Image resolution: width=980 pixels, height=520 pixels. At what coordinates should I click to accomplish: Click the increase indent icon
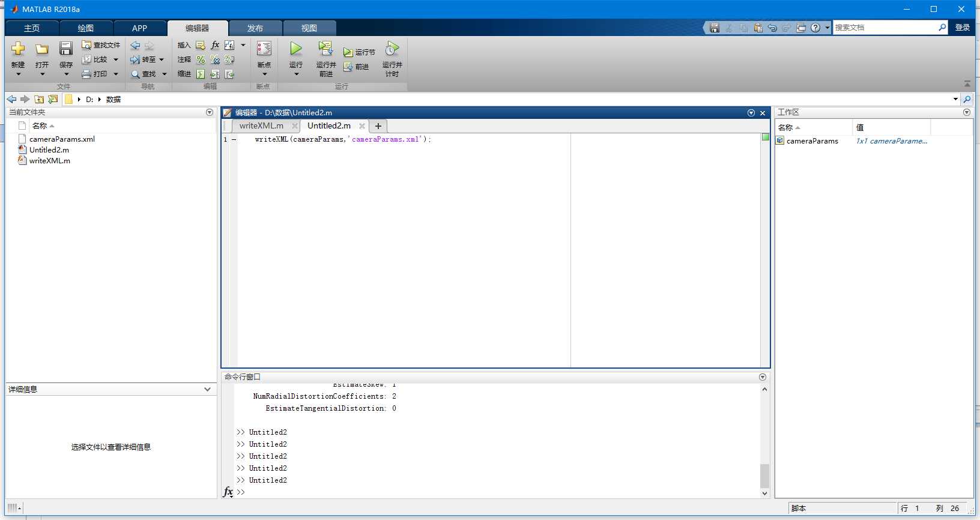pos(215,74)
